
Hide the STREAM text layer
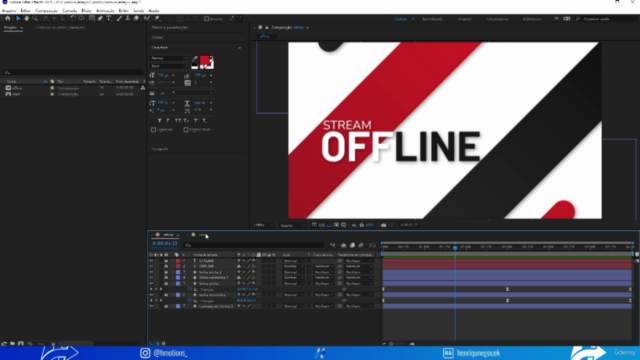pos(151,260)
